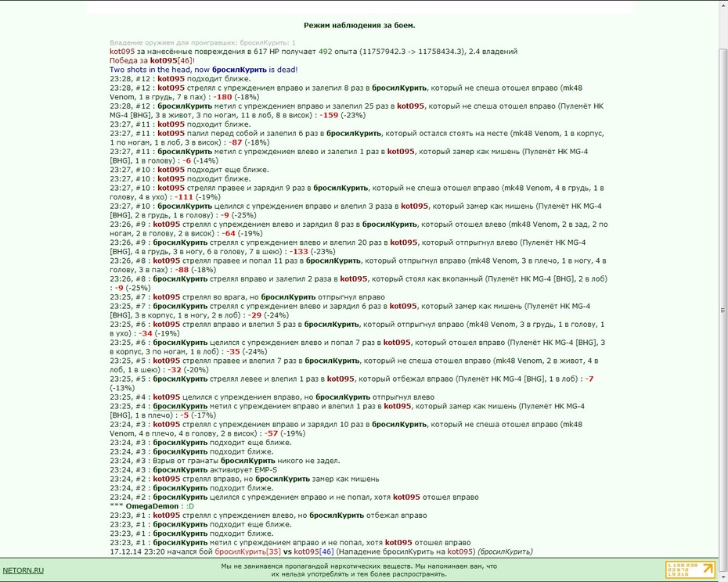The height and width of the screenshot is (582, 728).
Task: Click the "-35" damage value in turn #6
Action: [232, 352]
